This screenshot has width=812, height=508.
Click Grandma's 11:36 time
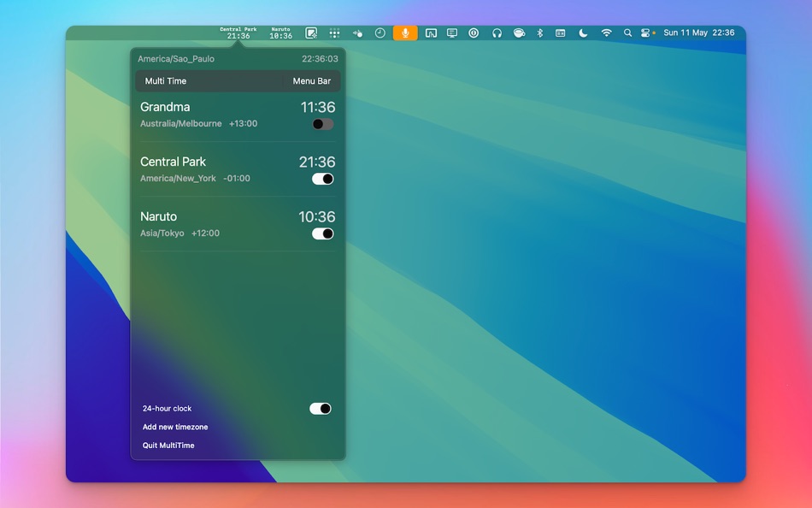[318, 107]
